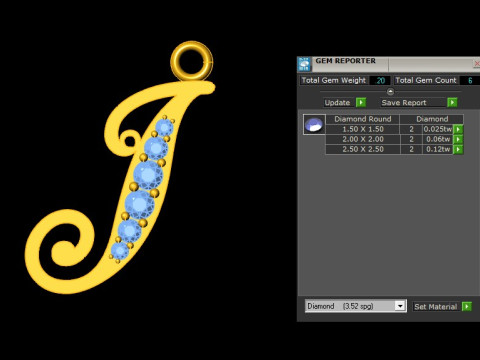Select the 2.50 X 2.50 size cell
Viewport: 480px width, 360px height.
[363, 149]
